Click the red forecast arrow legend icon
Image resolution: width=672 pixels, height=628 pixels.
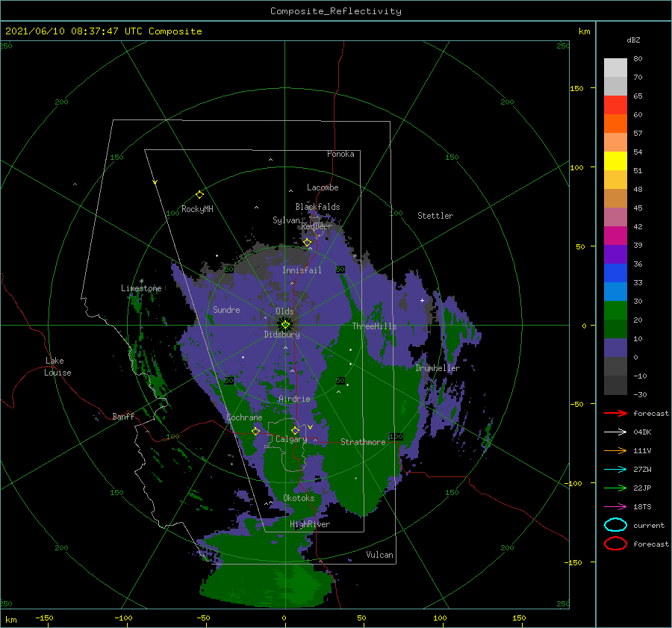[x=615, y=413]
